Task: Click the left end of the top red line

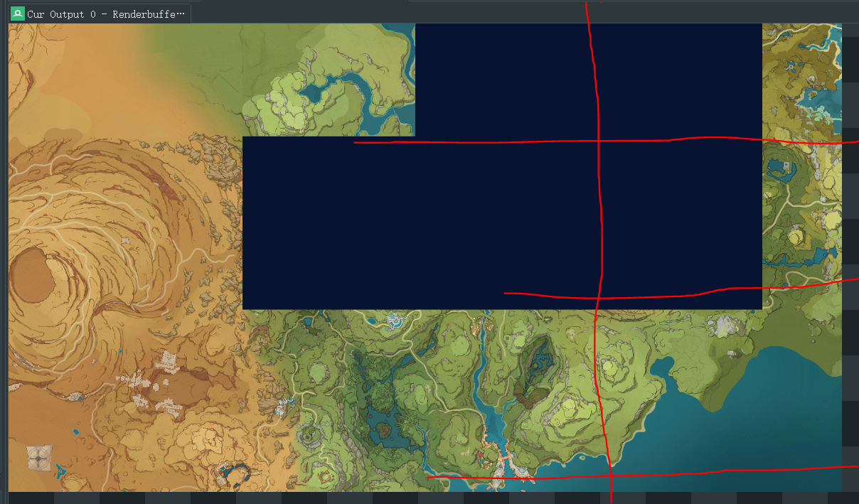Action: click(x=356, y=142)
